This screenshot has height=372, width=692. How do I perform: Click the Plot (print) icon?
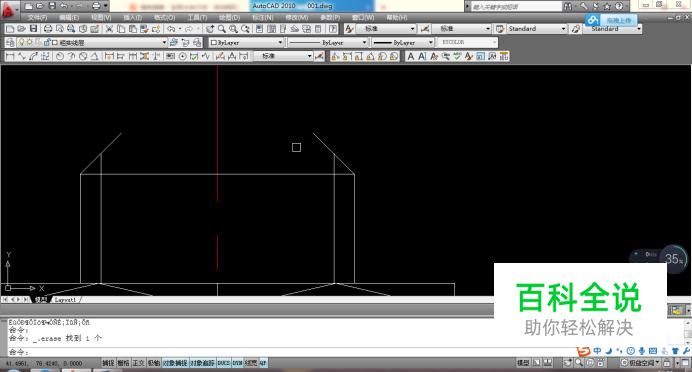(x=48, y=29)
